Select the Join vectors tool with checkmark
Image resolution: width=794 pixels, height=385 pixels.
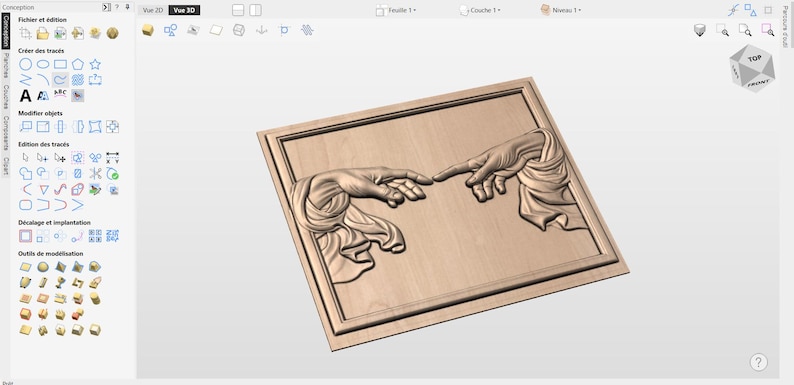click(x=112, y=173)
